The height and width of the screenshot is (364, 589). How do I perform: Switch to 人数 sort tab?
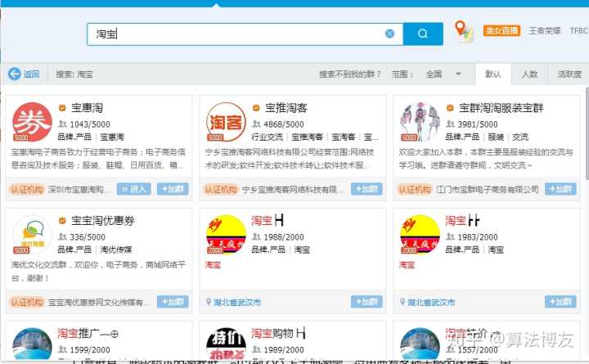[529, 74]
